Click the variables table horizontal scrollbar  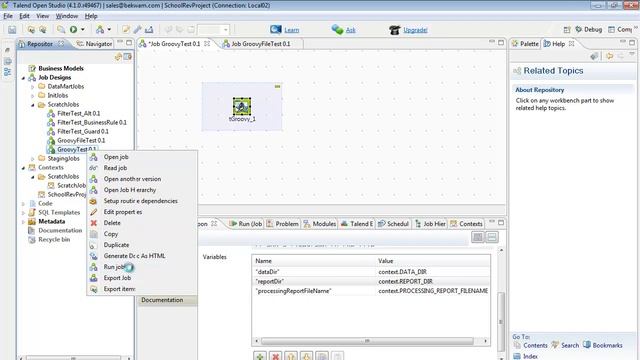pyautogui.click(x=367, y=341)
